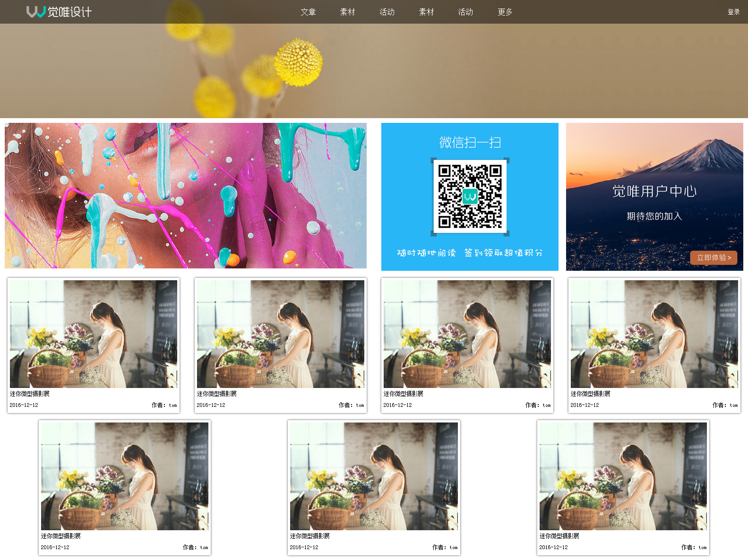Screen dimensions: 748x560
Task: Open the 更多 navigation item
Action: (x=505, y=12)
